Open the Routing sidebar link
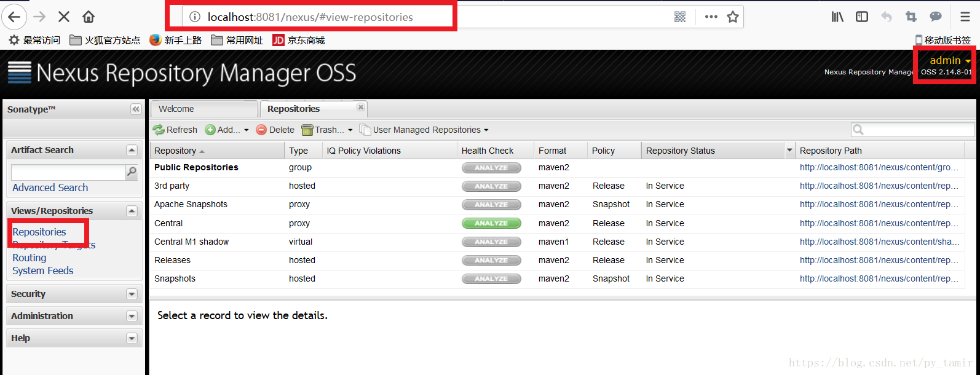 [x=30, y=258]
